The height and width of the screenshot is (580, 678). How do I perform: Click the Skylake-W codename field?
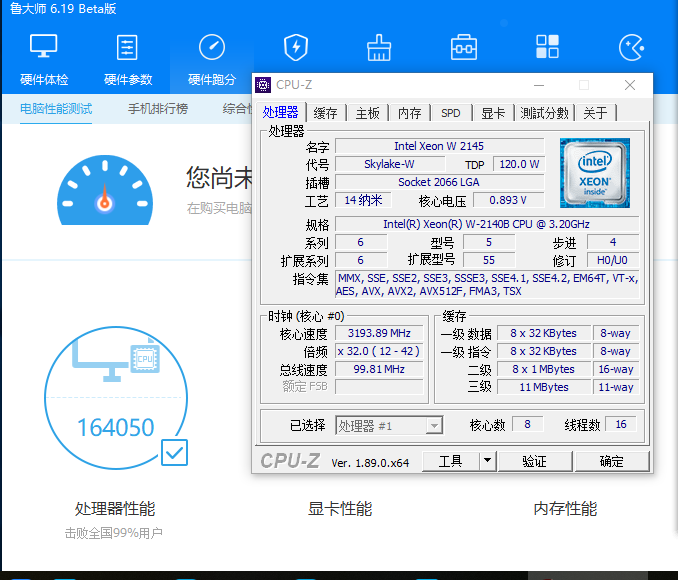[x=389, y=164]
